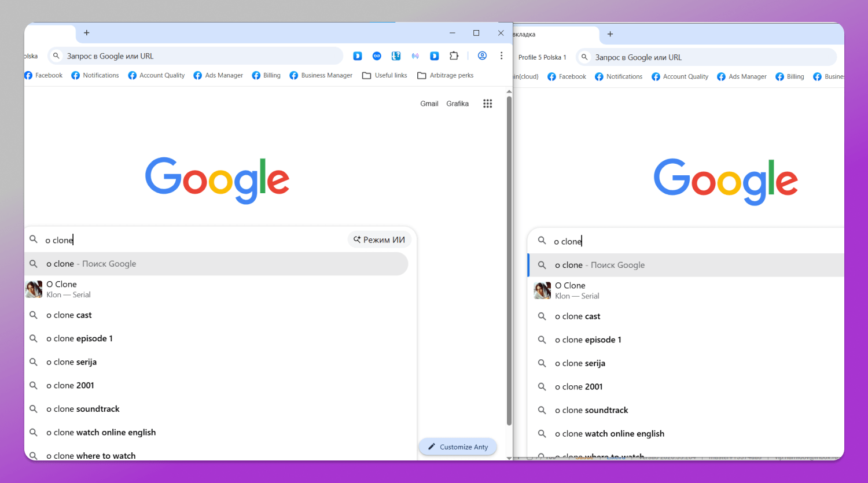This screenshot has height=483, width=868.
Task: Focus the left window address bar
Action: [196, 56]
